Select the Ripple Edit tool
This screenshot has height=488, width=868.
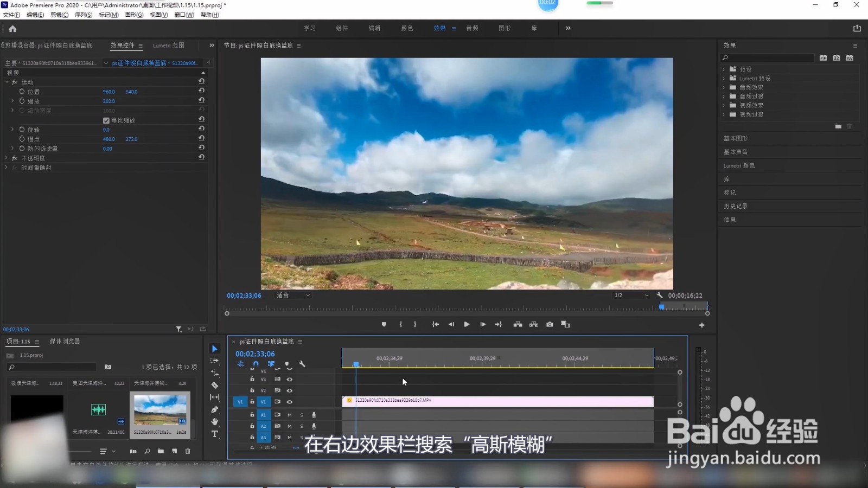point(215,373)
